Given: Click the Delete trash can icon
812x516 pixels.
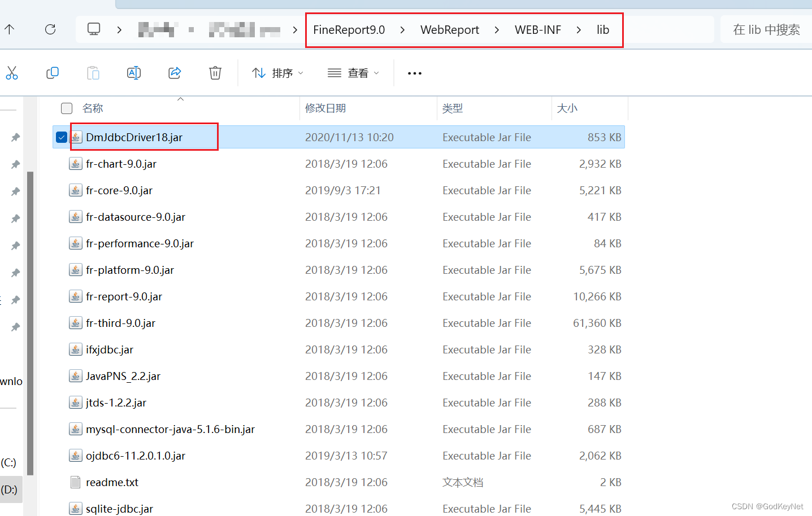Looking at the screenshot, I should pos(215,73).
